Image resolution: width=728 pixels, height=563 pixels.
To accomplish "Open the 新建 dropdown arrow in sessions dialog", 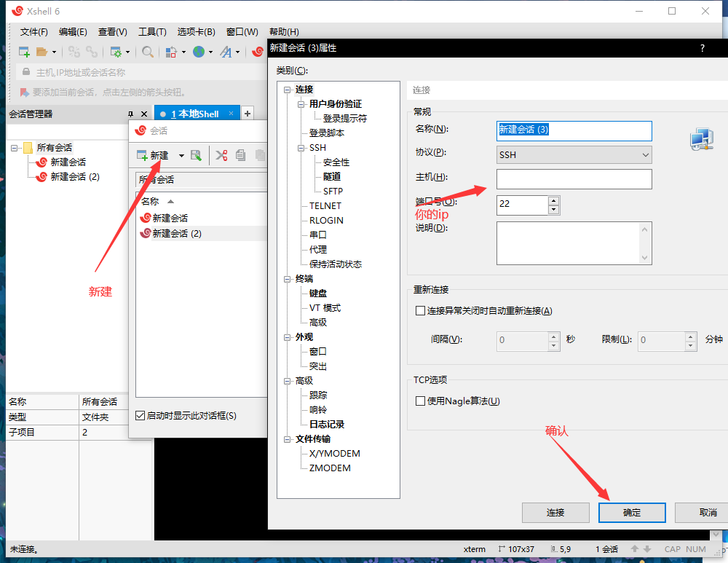I will click(x=181, y=155).
